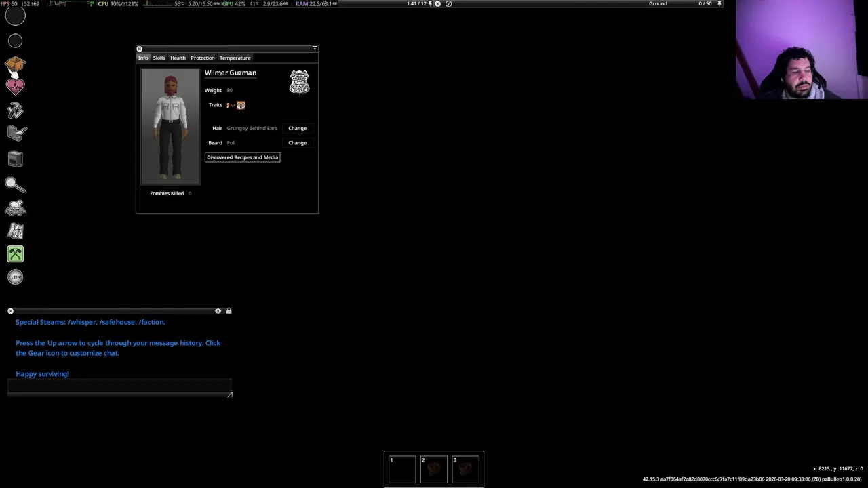Open the sheep animals icon
The width and height of the screenshot is (868, 488).
click(x=16, y=208)
